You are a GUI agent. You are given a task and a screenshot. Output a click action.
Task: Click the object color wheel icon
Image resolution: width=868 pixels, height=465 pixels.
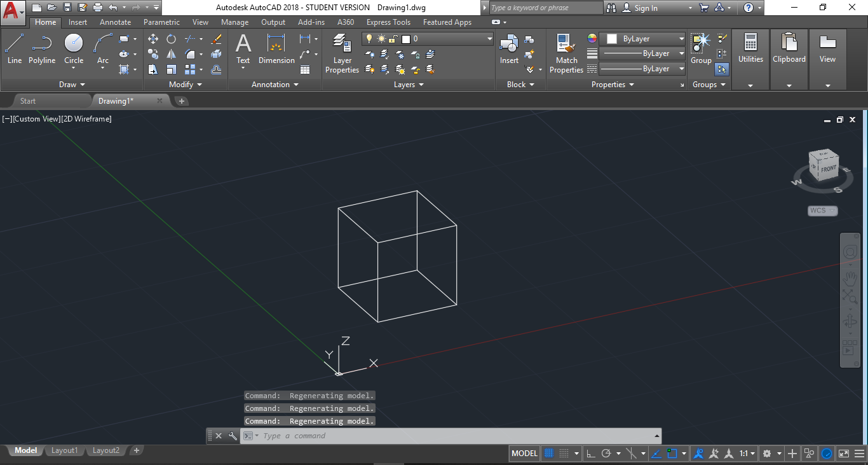click(x=592, y=39)
